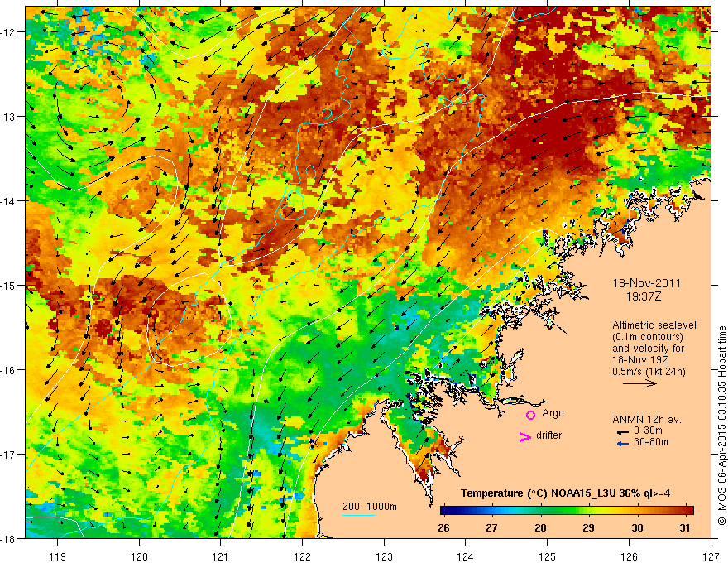Click the 'Argo' legend label
This screenshot has width=728, height=563.
pos(553,413)
